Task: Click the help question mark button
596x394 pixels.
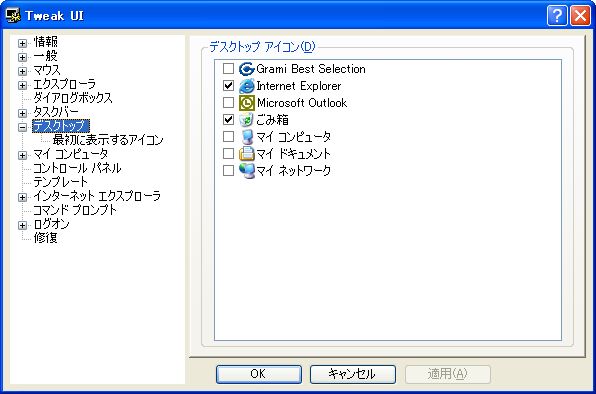Action: (x=557, y=16)
